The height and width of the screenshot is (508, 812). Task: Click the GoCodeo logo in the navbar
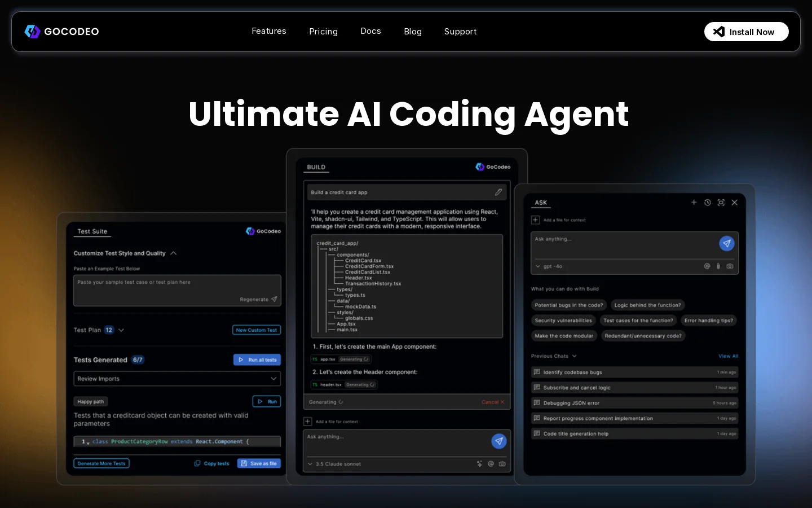click(61, 32)
